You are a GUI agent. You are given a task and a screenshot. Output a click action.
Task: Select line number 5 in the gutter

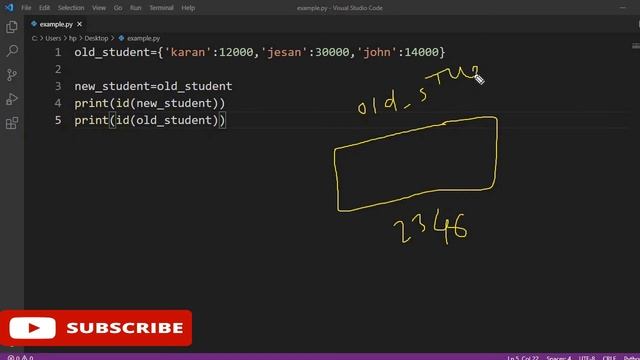pyautogui.click(x=58, y=120)
